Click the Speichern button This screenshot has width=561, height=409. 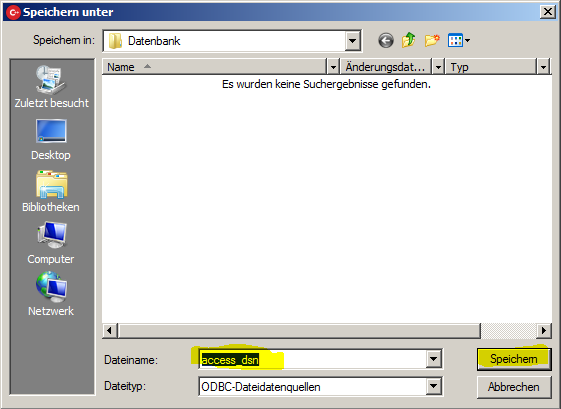click(514, 359)
